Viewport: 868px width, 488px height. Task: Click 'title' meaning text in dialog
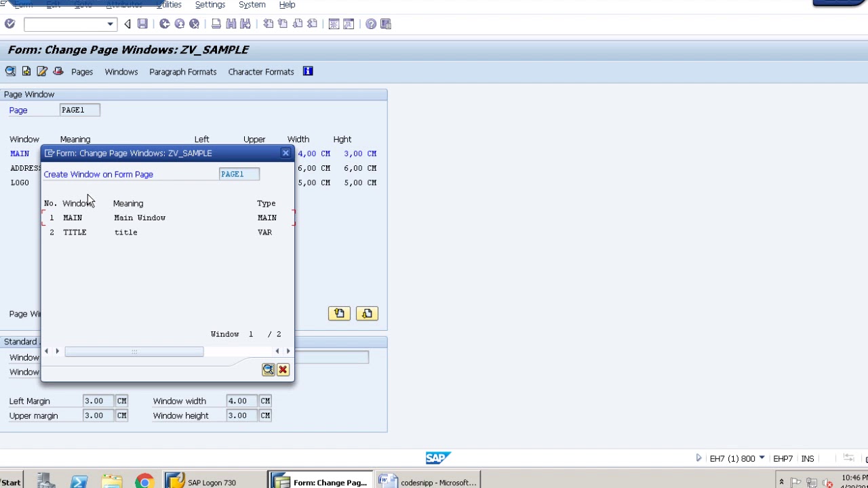125,232
